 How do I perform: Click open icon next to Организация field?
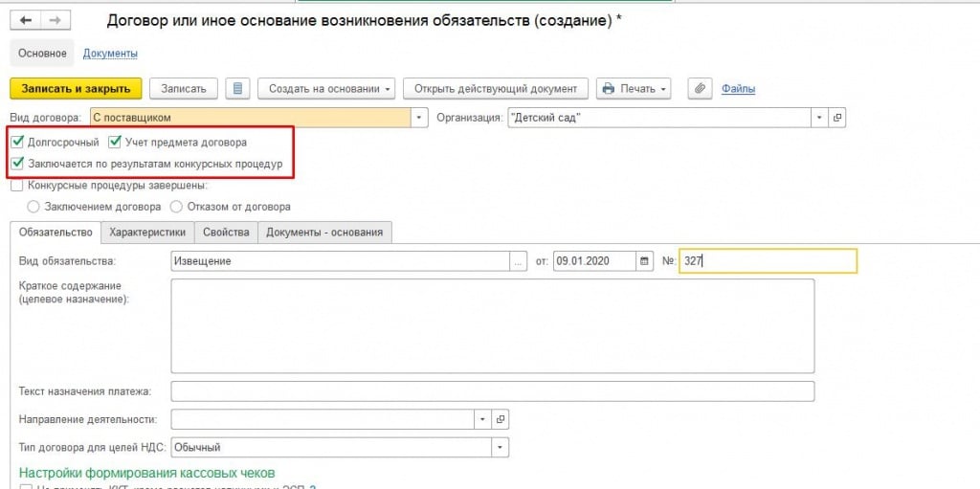coord(837,117)
